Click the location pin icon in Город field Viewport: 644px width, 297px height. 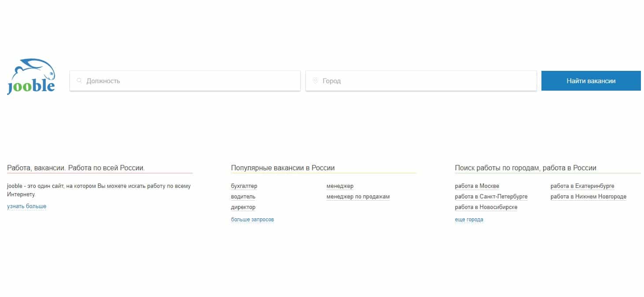pos(315,81)
